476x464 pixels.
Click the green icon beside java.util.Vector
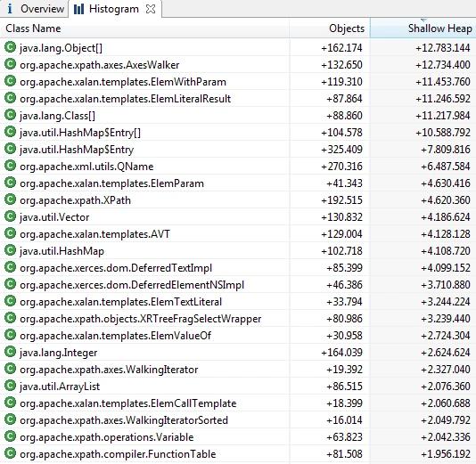(10, 216)
